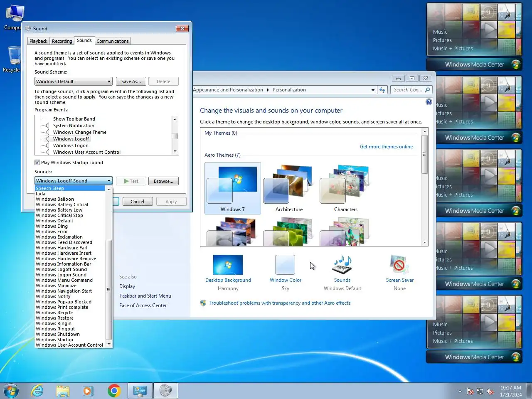Open the Computer desktop icon
Viewport: 532px width, 399px height.
14,17
